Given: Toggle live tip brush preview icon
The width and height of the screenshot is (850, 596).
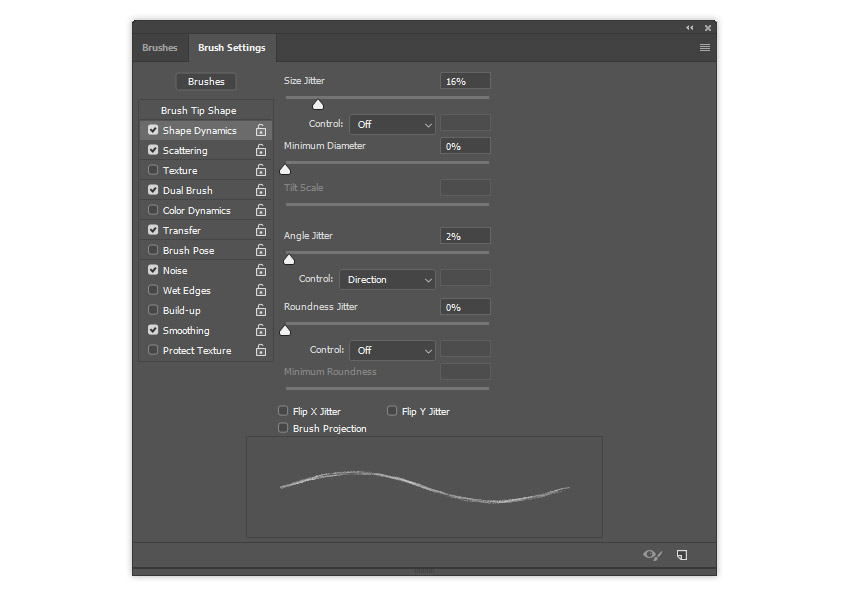Looking at the screenshot, I should pos(652,555).
